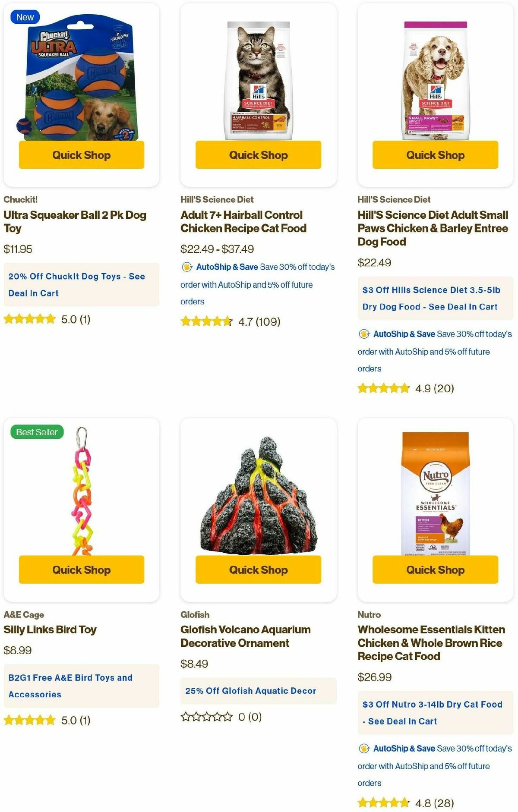Click AutoShip icon under Nutro Kitten Food
The image size is (518, 812).
[364, 749]
